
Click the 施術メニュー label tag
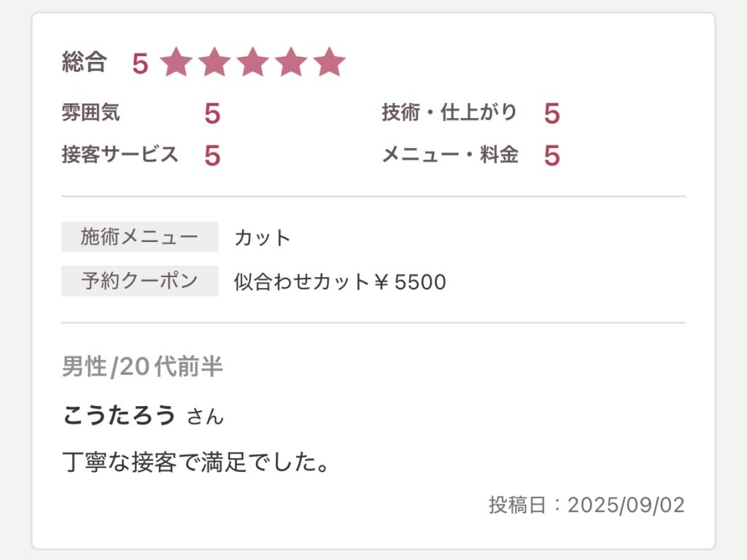139,237
